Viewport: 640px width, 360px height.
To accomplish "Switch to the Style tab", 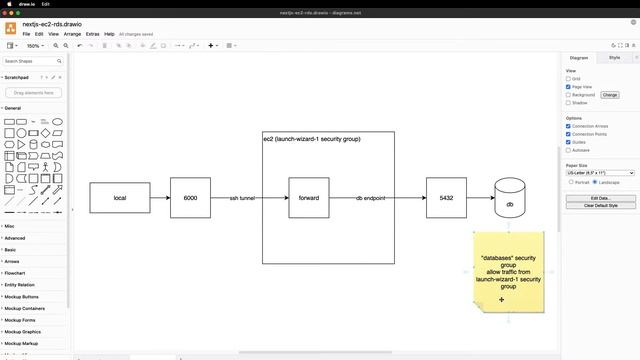I will [x=614, y=58].
